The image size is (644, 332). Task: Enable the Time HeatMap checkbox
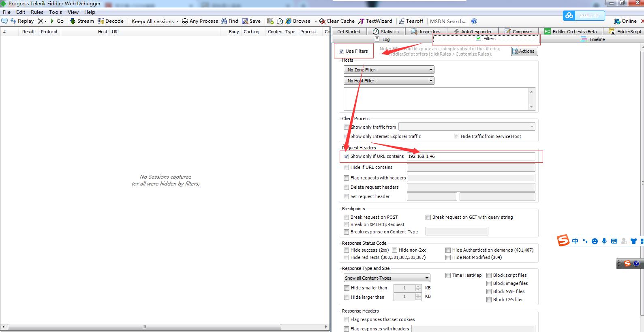pos(448,275)
